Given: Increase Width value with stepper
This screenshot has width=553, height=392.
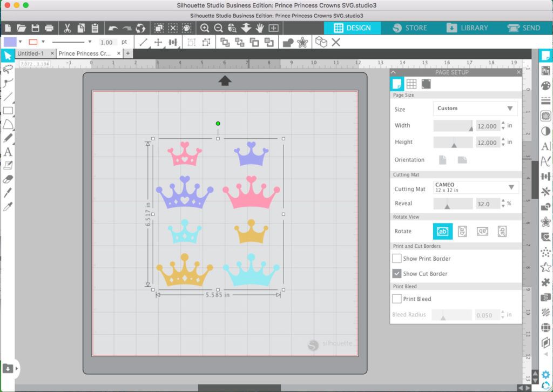Looking at the screenshot, I should [x=503, y=124].
